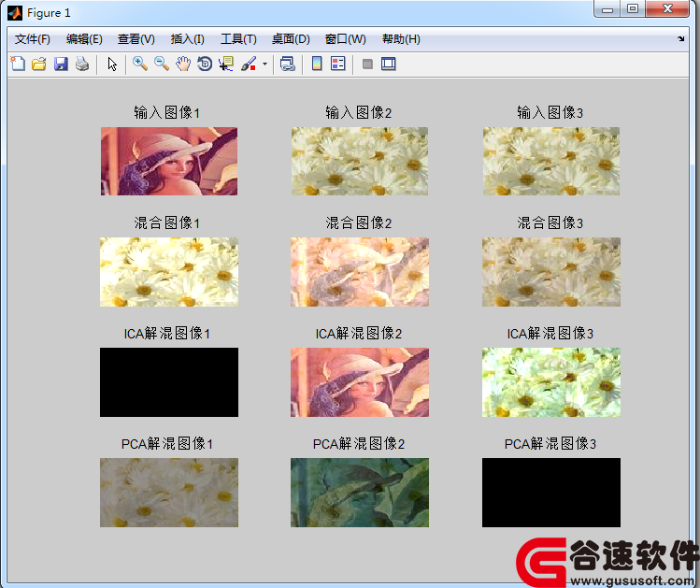Click the title text 混合图像2
Image resolution: width=700 pixels, height=588 pixels.
(x=359, y=222)
